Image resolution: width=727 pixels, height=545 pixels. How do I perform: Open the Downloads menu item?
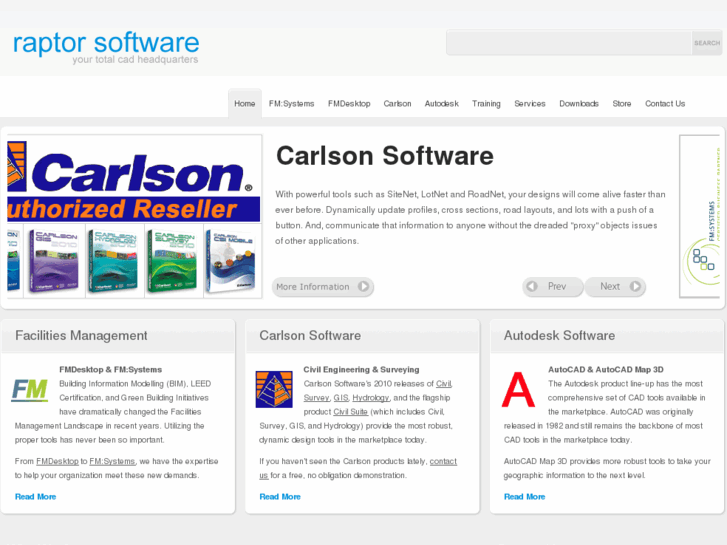point(579,103)
